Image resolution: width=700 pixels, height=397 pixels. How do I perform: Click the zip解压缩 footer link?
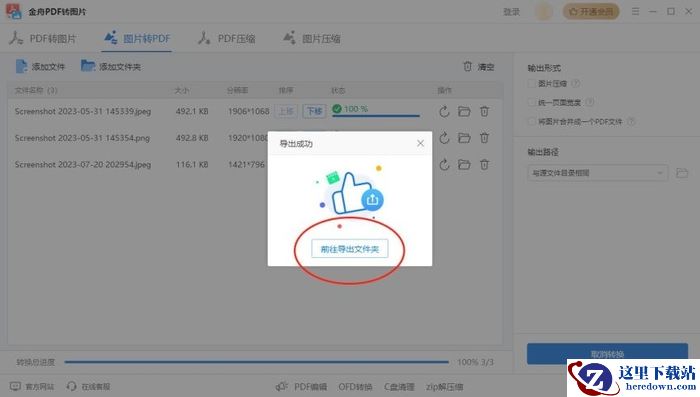click(x=445, y=386)
